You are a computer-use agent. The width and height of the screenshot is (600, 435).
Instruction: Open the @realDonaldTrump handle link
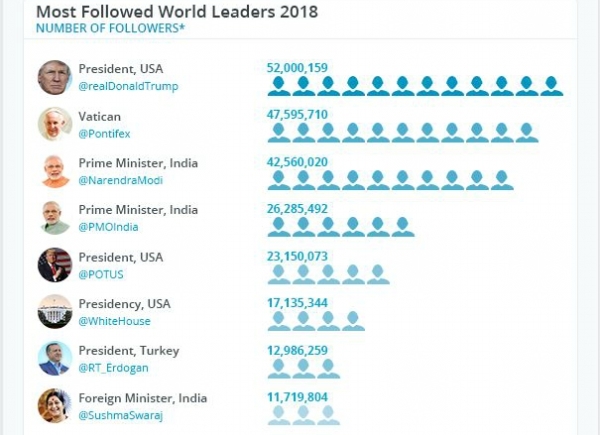pos(128,86)
